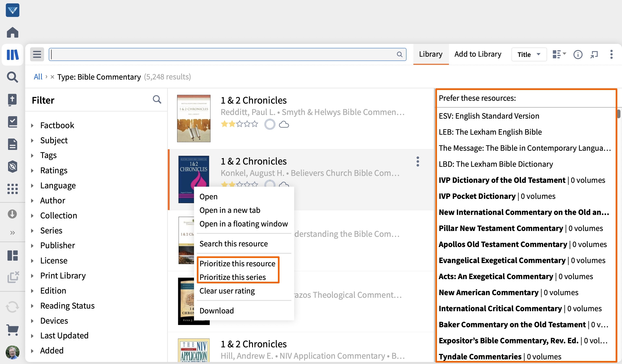Open the checklist icon in sidebar

[x=13, y=122]
